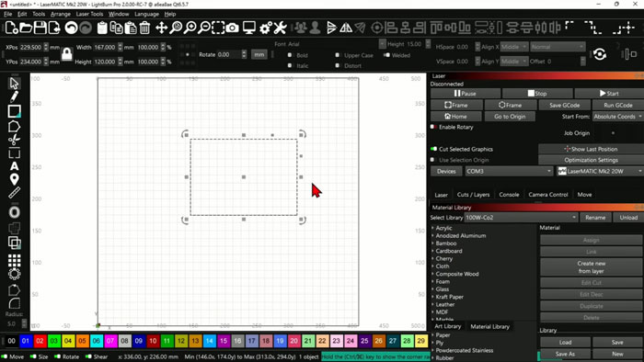Select magenta layer color 07
The width and height of the screenshot is (644, 362).
coord(110,341)
